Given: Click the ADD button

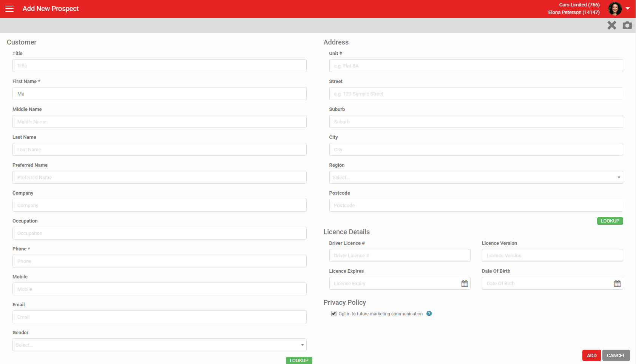Looking at the screenshot, I should coord(592,355).
